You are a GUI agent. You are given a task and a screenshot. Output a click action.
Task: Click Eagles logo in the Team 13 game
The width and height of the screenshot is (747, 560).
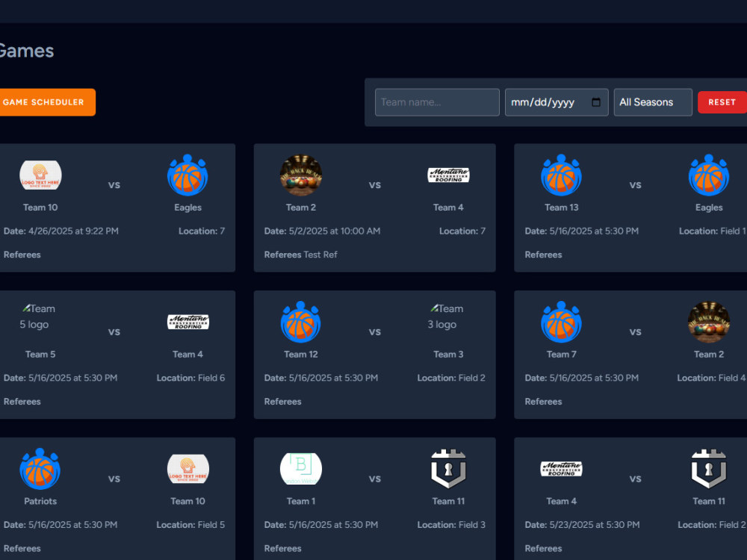[708, 175]
